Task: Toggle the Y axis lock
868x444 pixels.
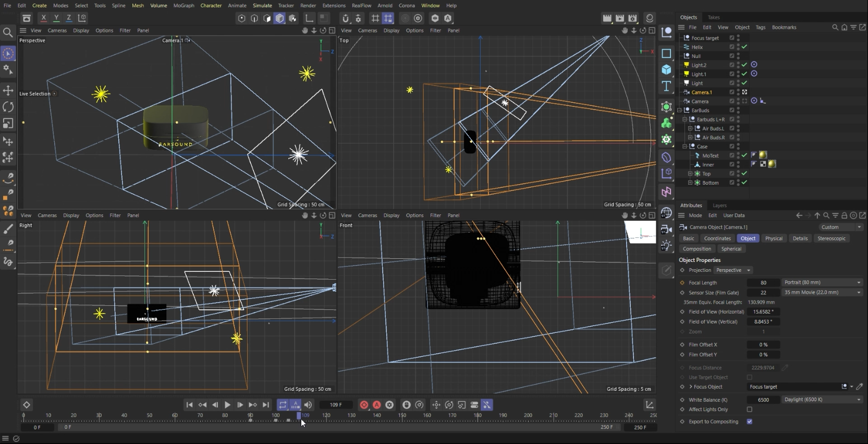Action: (x=56, y=18)
